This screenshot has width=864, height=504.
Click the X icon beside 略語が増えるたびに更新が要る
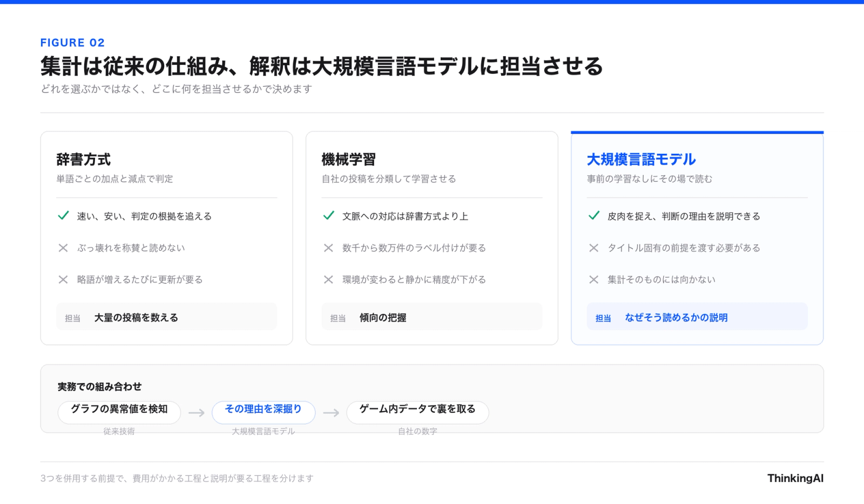pos(63,280)
